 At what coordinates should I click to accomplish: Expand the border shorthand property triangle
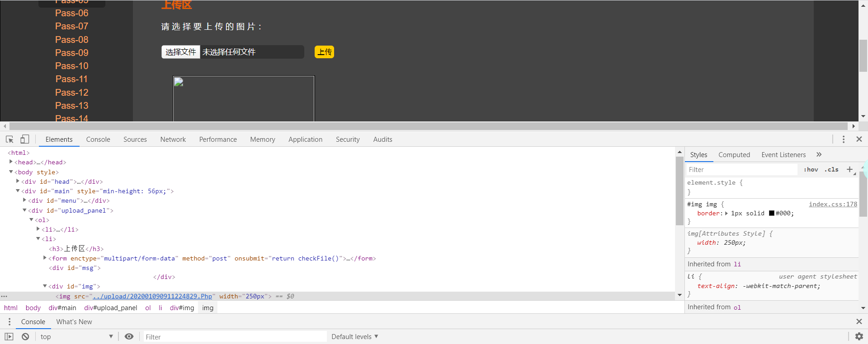click(x=726, y=214)
